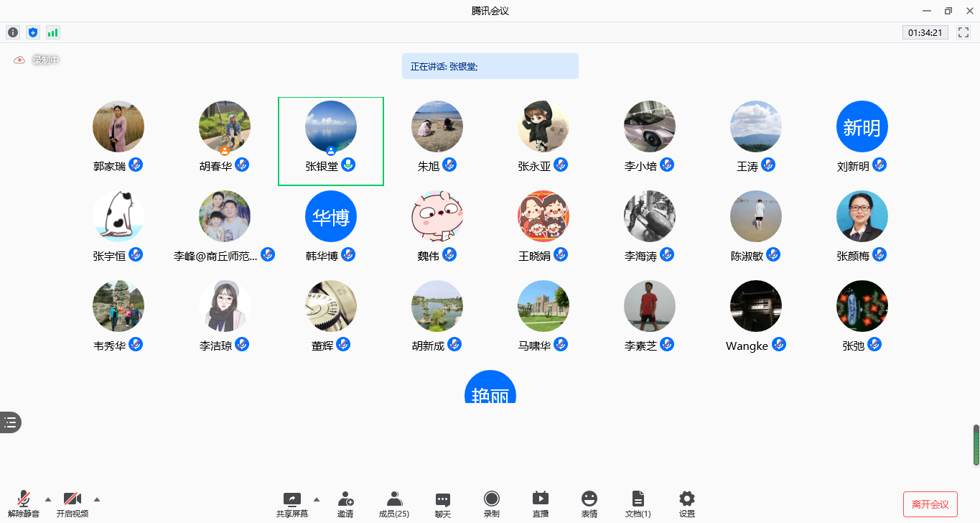This screenshot has height=523, width=980.
Task: Open the Members (成员(25)) list
Action: (x=394, y=504)
